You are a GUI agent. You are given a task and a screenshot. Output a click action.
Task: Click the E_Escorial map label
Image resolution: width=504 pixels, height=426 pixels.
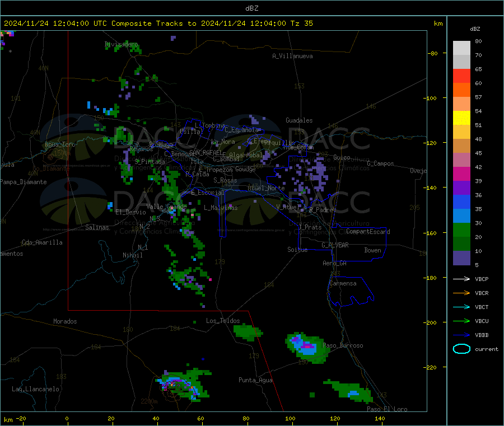pos(207,193)
